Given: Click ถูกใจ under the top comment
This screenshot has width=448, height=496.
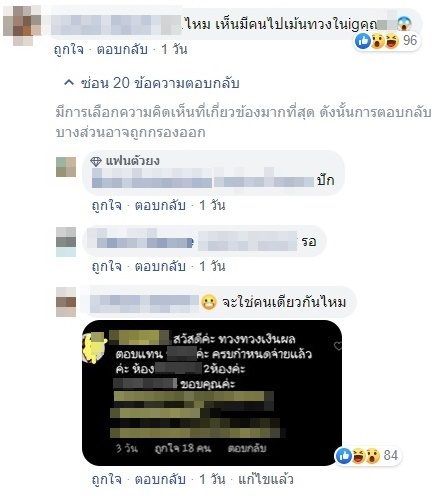Looking at the screenshot, I should point(69,49).
